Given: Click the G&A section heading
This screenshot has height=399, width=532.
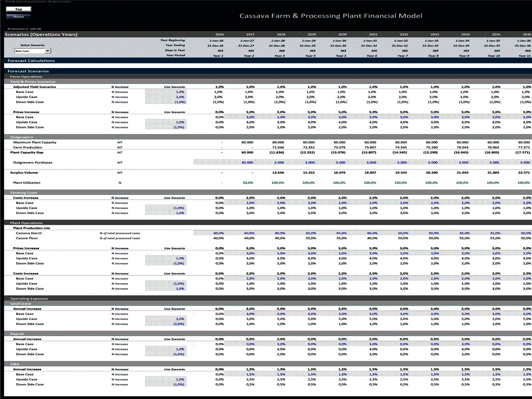Looking at the screenshot, I should click(x=15, y=364).
